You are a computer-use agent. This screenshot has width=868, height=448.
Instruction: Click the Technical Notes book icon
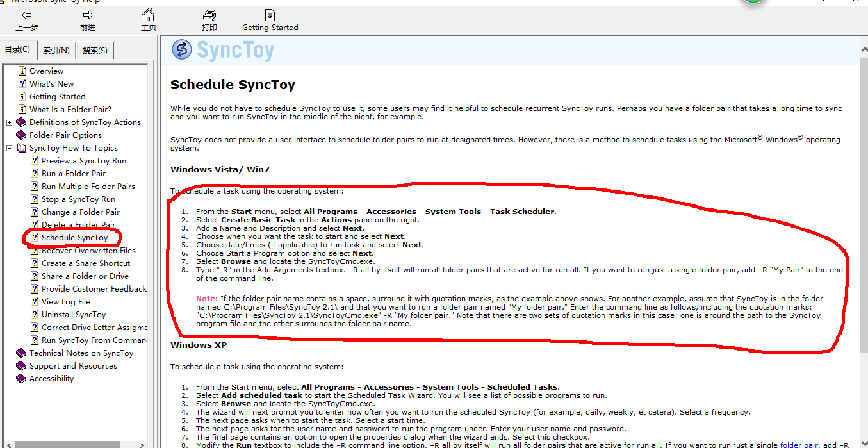(21, 353)
